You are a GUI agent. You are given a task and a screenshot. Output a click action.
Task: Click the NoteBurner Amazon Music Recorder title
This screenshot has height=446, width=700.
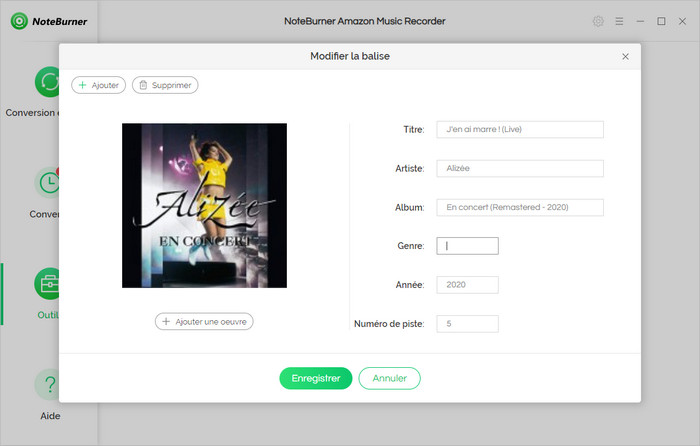pos(365,21)
